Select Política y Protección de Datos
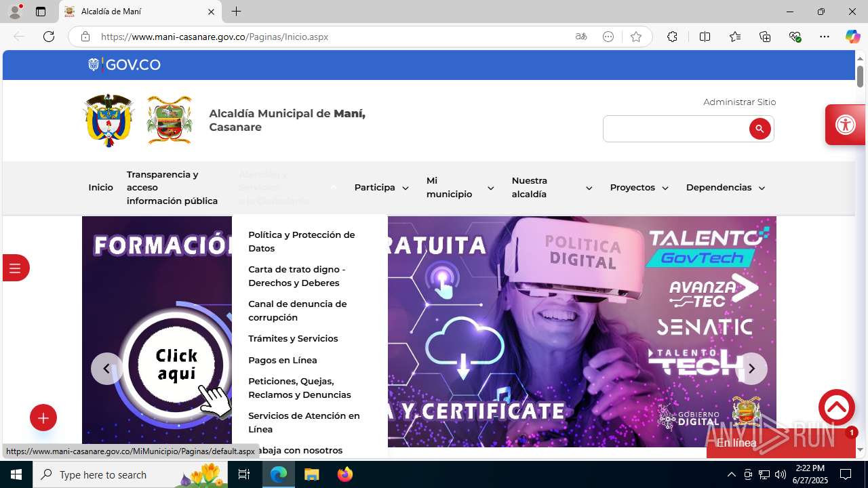The width and height of the screenshot is (868, 488). coord(302,241)
